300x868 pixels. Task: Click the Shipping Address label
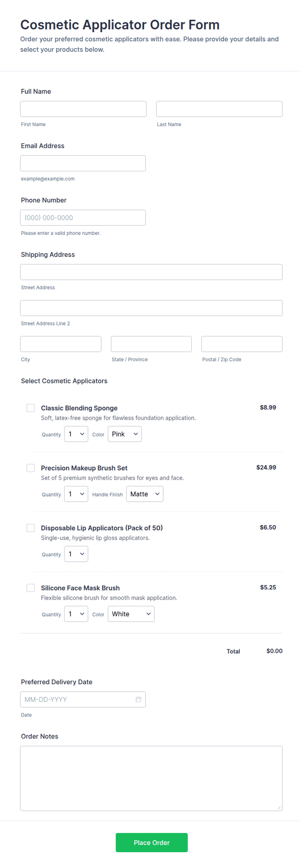pyautogui.click(x=48, y=254)
